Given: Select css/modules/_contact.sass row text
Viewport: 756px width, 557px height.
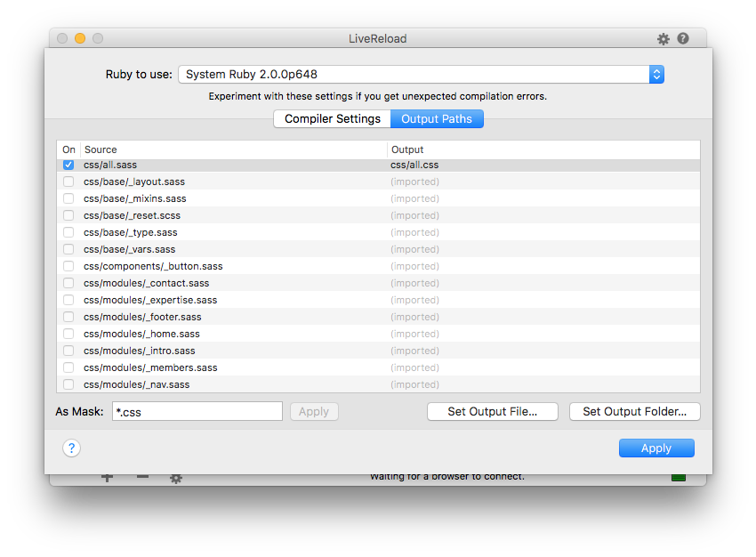Looking at the screenshot, I should pyautogui.click(x=146, y=283).
